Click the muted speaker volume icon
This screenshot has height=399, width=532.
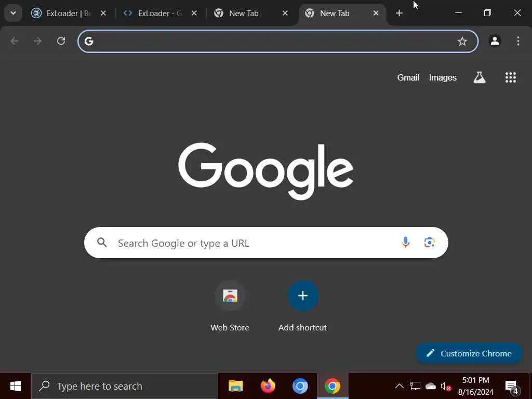pyautogui.click(x=445, y=386)
